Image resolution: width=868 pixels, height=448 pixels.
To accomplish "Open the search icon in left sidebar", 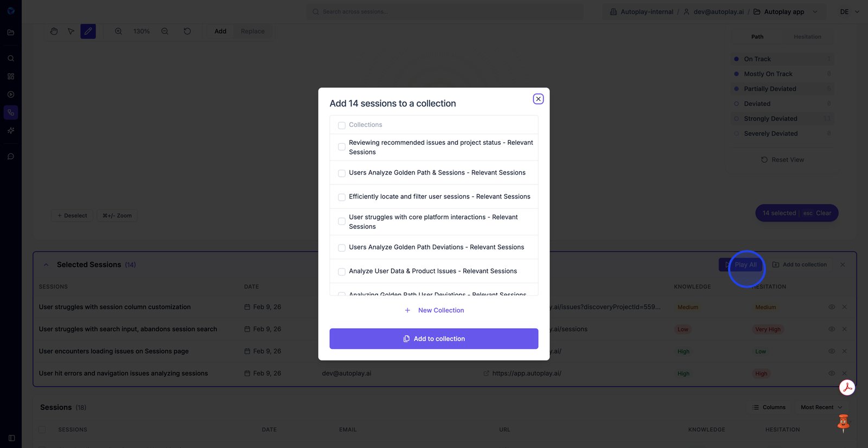I will 11,59.
